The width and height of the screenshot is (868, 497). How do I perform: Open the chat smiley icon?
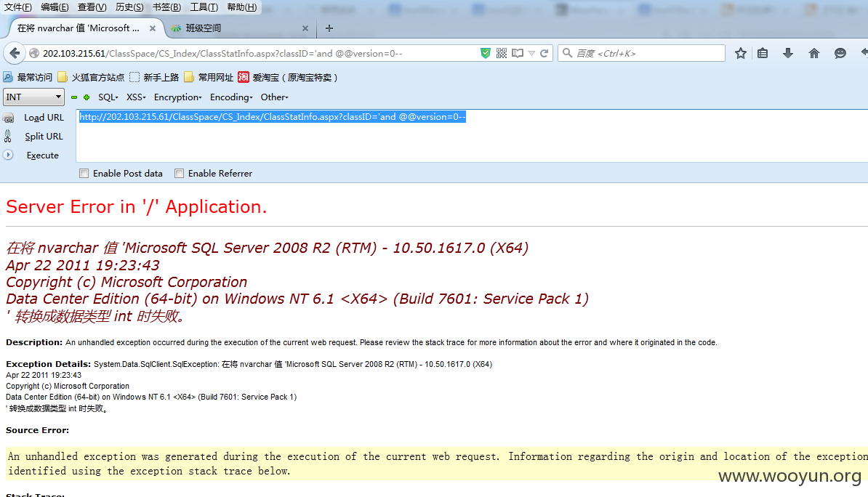click(x=840, y=53)
